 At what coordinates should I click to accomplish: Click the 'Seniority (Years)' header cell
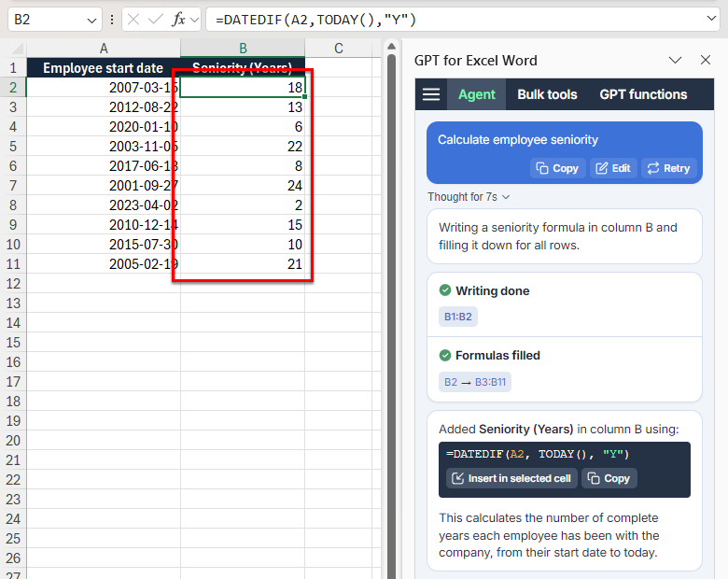tap(243, 68)
